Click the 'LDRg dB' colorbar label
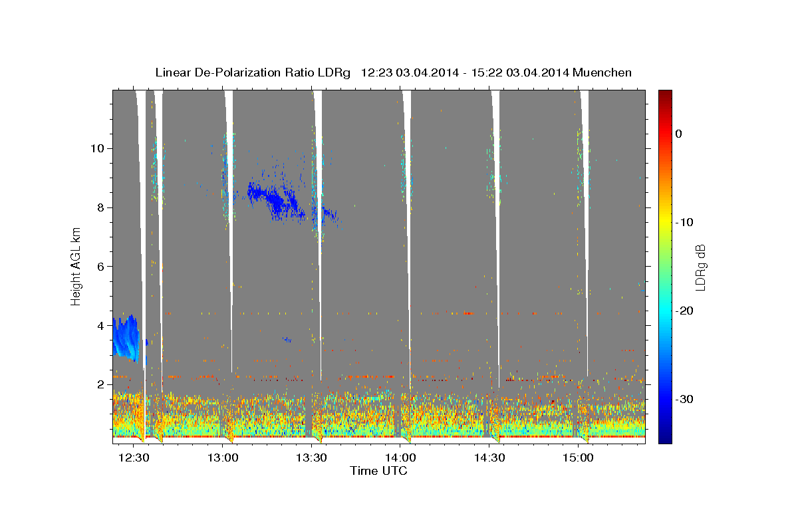This screenshot has width=798, height=532. click(700, 267)
